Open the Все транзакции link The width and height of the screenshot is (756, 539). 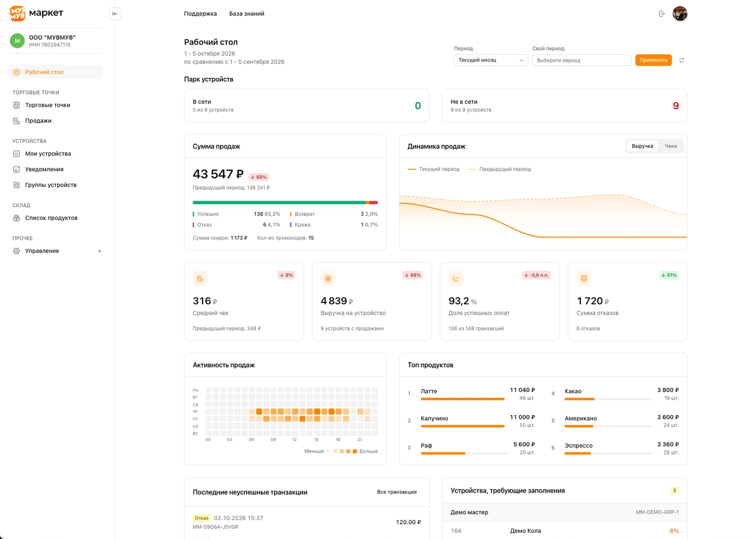(x=397, y=492)
